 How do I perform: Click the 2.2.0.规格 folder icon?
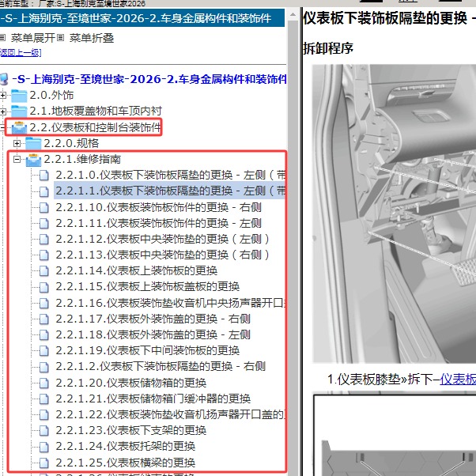(33, 143)
